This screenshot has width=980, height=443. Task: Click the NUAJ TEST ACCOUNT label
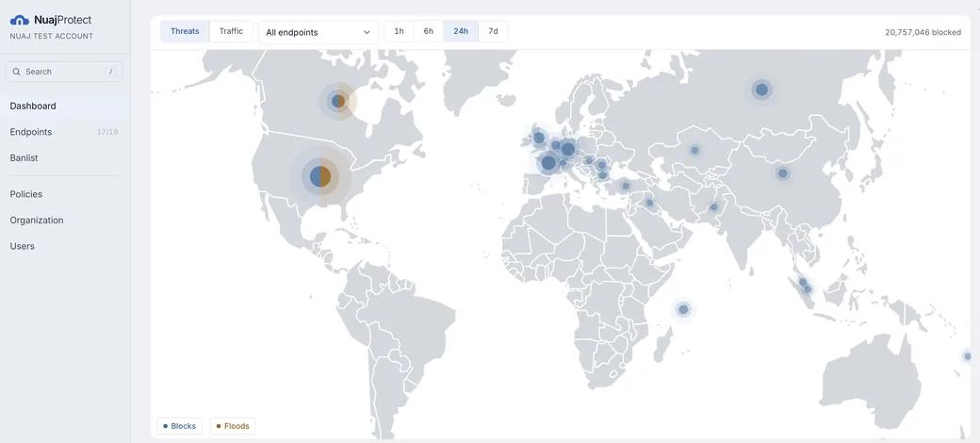pyautogui.click(x=51, y=36)
